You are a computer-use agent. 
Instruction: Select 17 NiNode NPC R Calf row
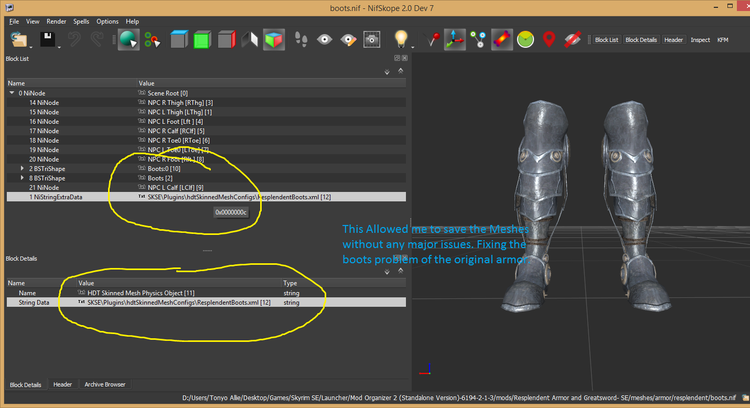pyautogui.click(x=206, y=131)
